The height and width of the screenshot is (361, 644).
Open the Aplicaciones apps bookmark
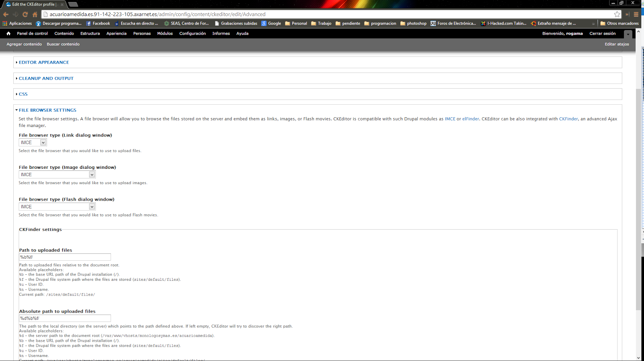coord(17,23)
